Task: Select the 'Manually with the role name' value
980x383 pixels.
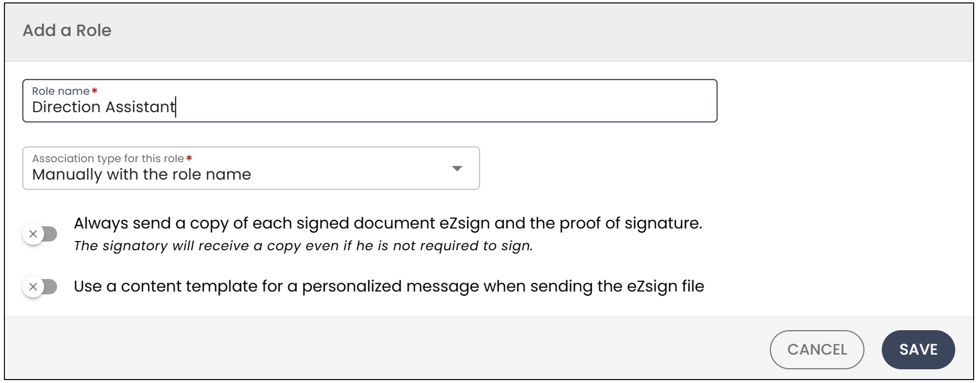Action: coord(142,174)
